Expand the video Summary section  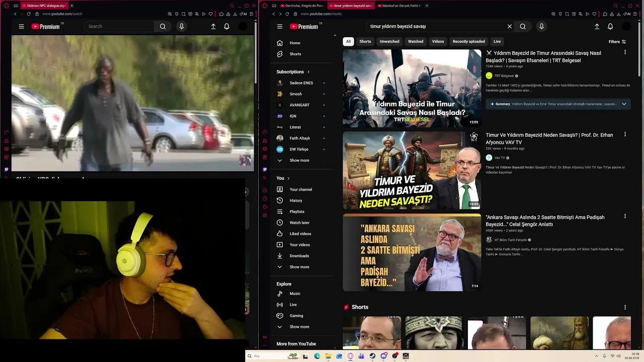[624, 104]
